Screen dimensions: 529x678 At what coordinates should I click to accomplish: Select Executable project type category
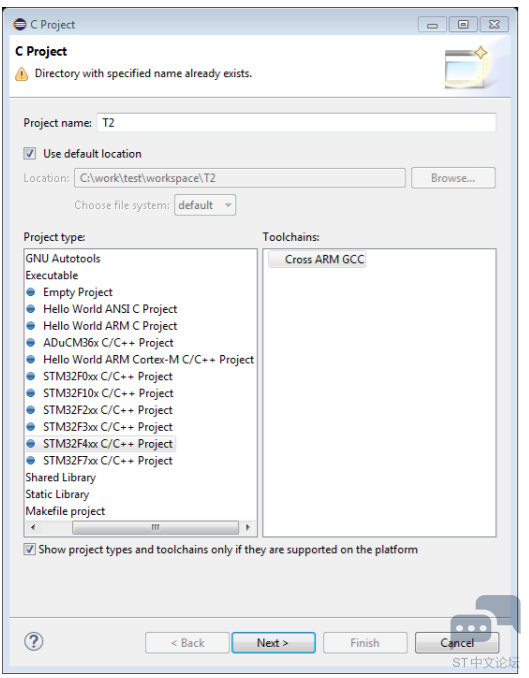click(x=52, y=275)
